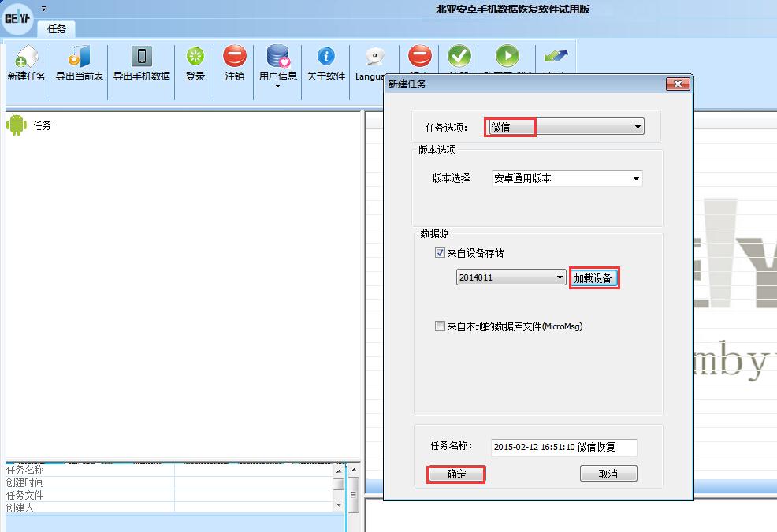Confirm with the 确定 button
The width and height of the screenshot is (777, 532).
tap(456, 474)
